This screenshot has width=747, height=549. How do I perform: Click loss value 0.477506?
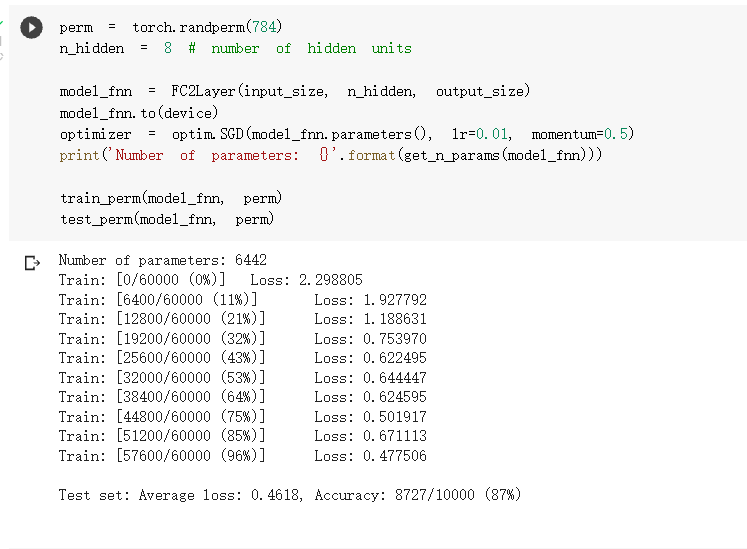(395, 456)
